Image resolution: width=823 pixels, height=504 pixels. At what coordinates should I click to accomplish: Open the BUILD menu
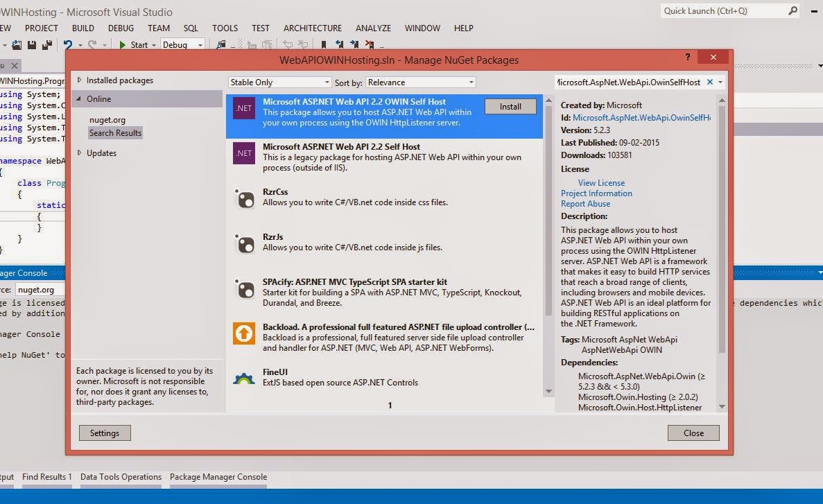click(x=83, y=28)
